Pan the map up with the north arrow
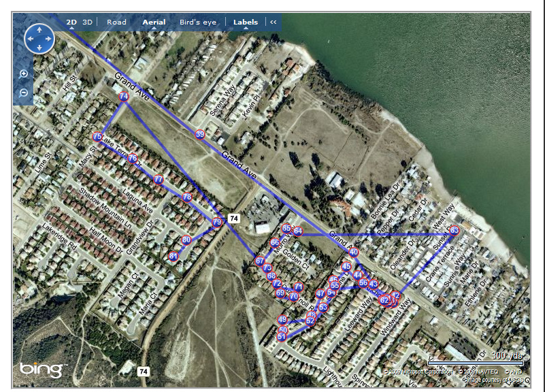This screenshot has width=545, height=392. click(39, 30)
